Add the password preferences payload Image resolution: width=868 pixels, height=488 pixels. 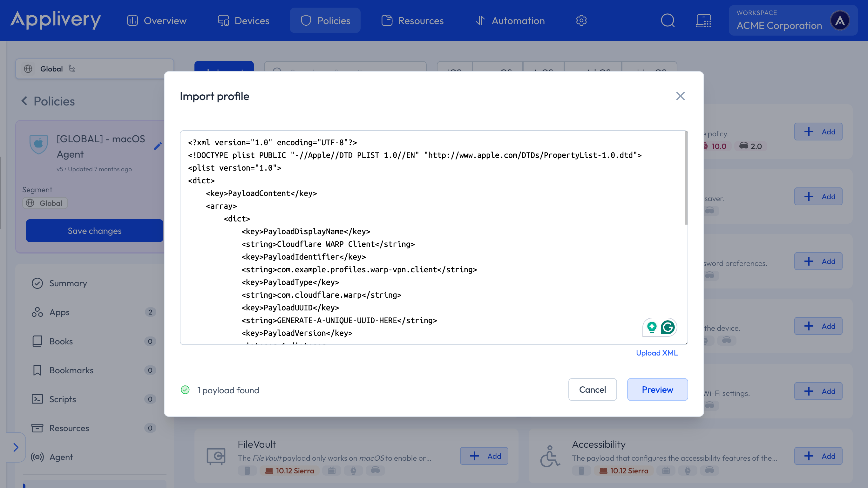click(x=818, y=261)
